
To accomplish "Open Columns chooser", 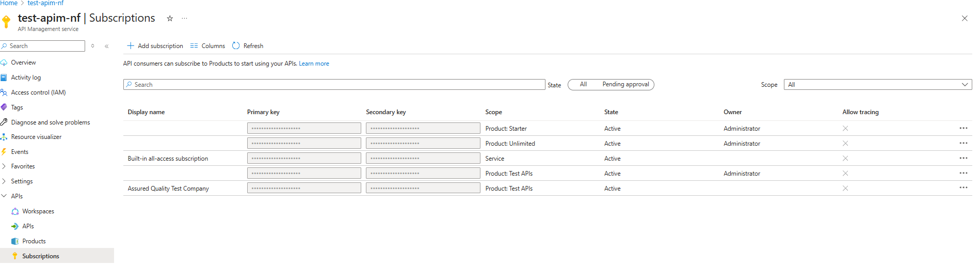I will tap(207, 46).
